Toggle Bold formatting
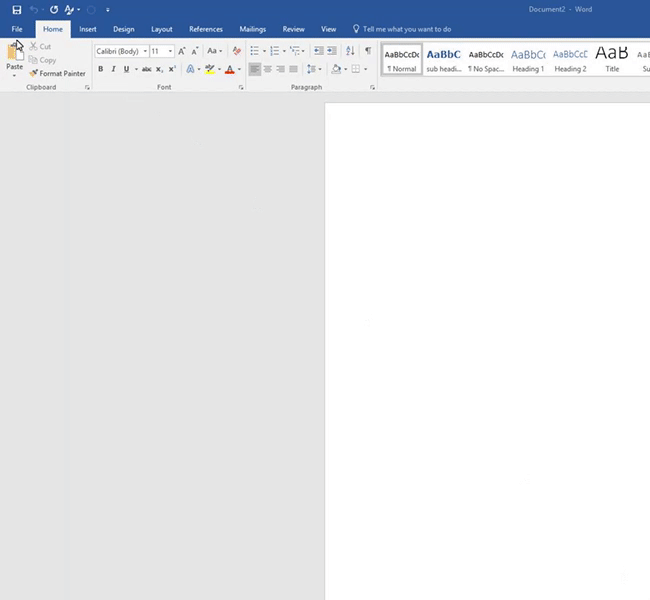The image size is (650, 600). click(100, 69)
